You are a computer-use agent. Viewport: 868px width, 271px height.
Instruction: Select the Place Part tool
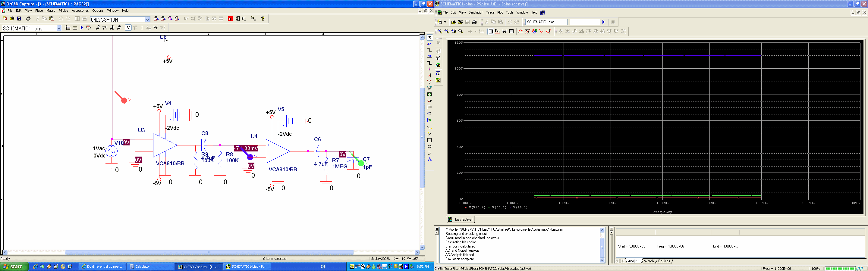tap(429, 44)
